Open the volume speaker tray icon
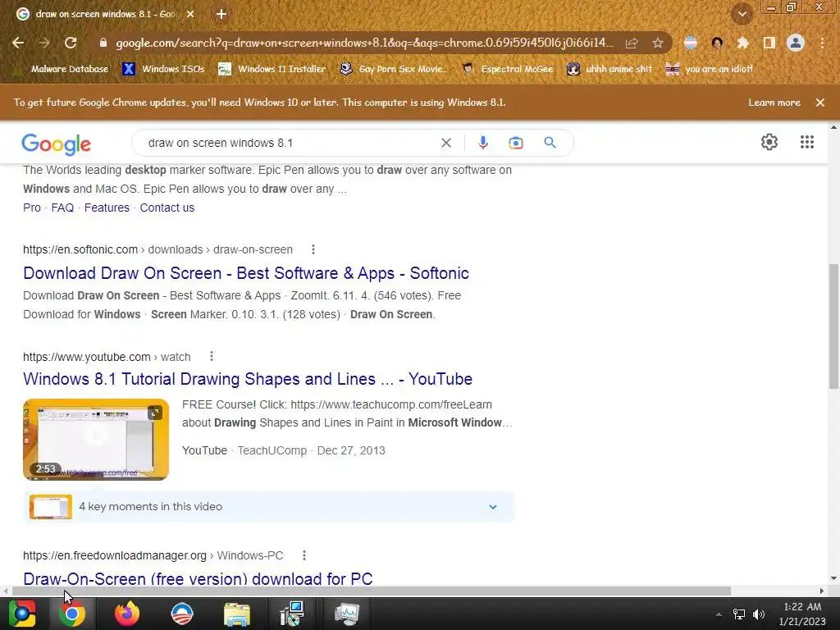Viewport: 840px width, 630px height. pos(759,614)
